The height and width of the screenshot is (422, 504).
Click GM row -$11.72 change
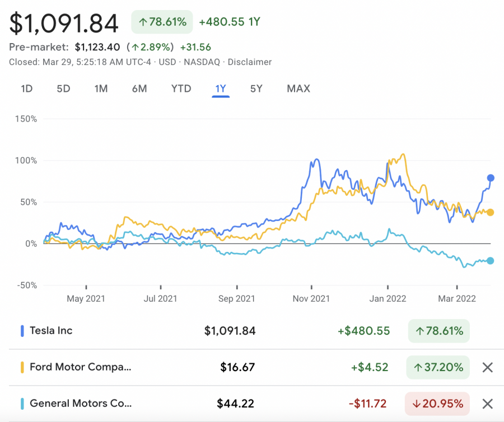click(x=368, y=404)
